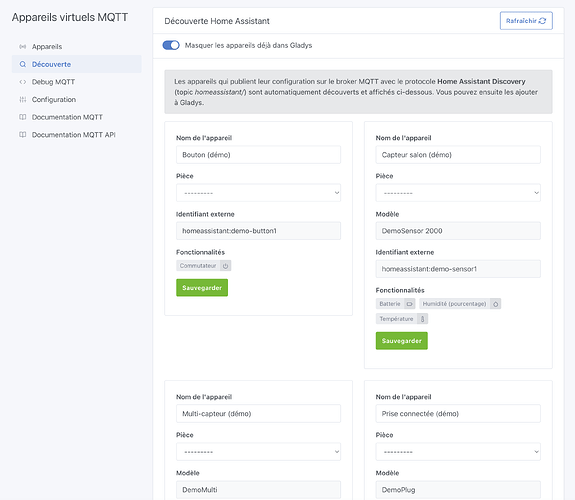The height and width of the screenshot is (500, 575).
Task: Click the DemoSensor 2000 model field
Action: 458,231
